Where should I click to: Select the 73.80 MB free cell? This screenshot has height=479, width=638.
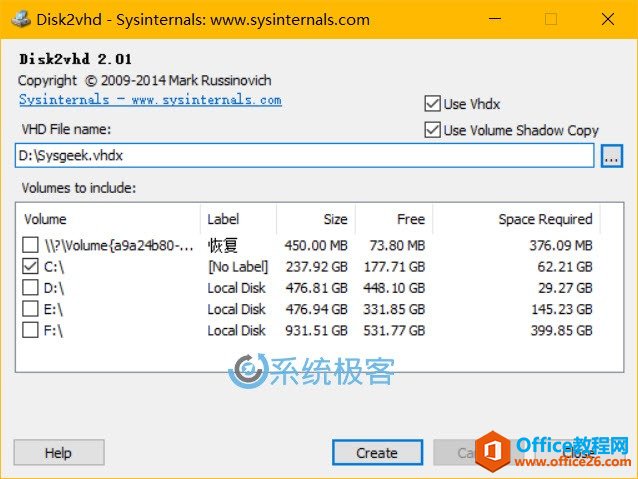tap(397, 245)
